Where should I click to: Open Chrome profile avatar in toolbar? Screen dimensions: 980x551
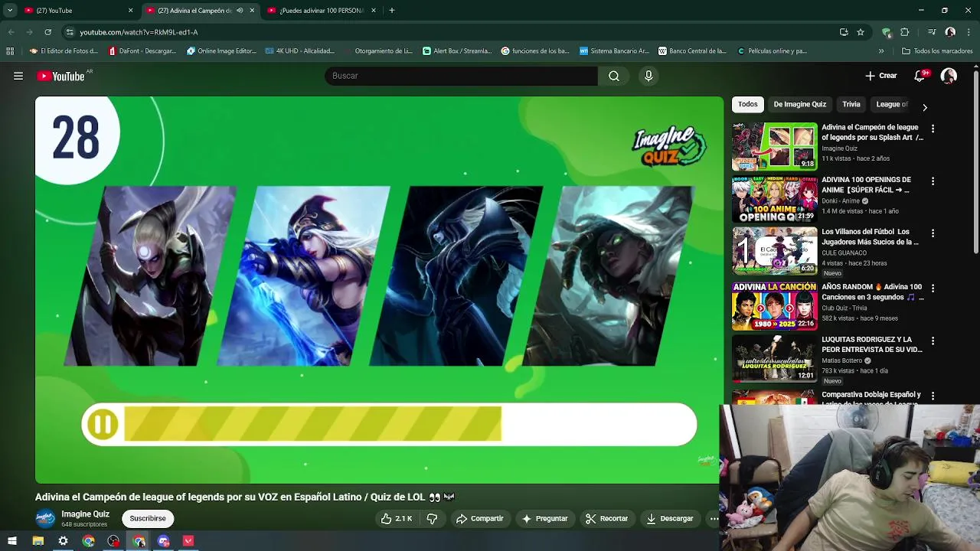tap(950, 32)
